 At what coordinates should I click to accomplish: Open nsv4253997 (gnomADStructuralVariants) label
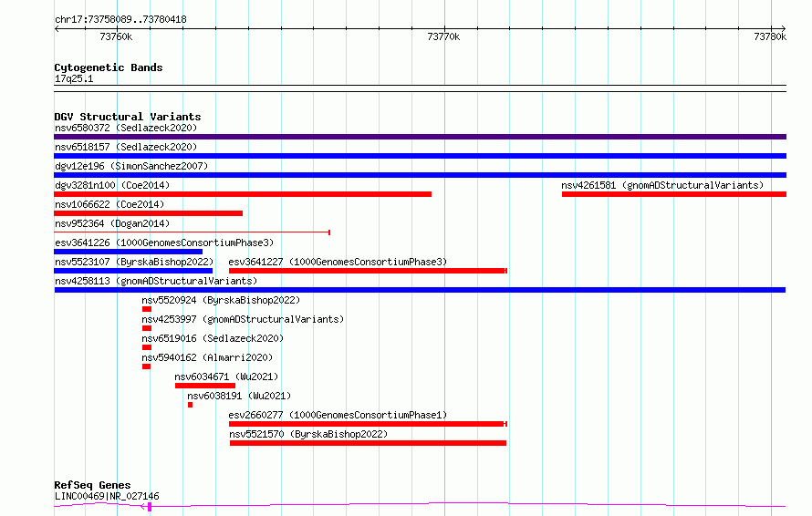coord(243,319)
